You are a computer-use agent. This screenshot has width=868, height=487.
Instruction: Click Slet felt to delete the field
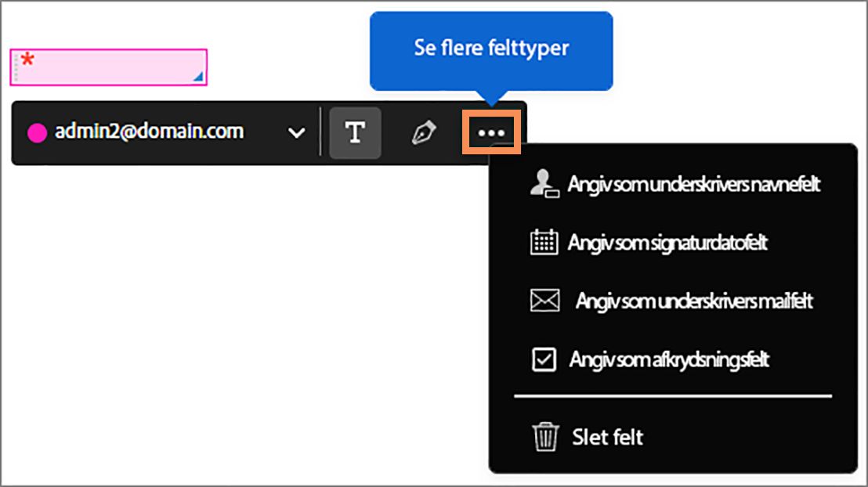(x=607, y=437)
